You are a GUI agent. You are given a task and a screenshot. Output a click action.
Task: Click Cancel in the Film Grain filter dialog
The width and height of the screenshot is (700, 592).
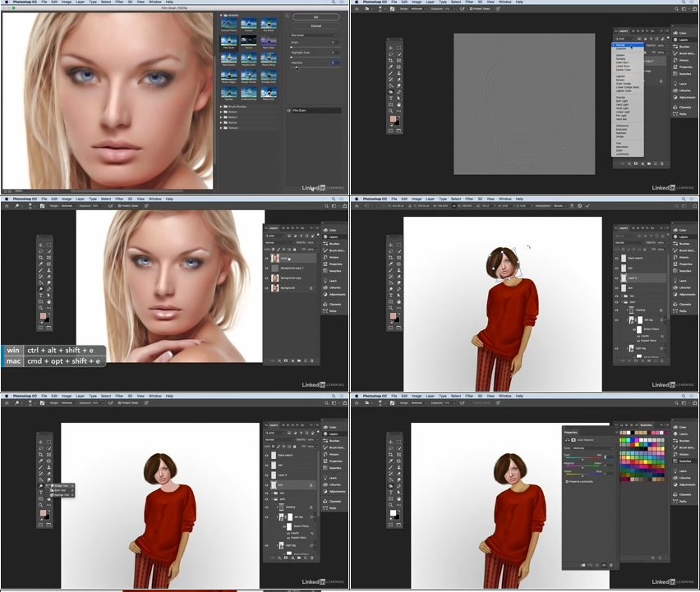pos(315,25)
